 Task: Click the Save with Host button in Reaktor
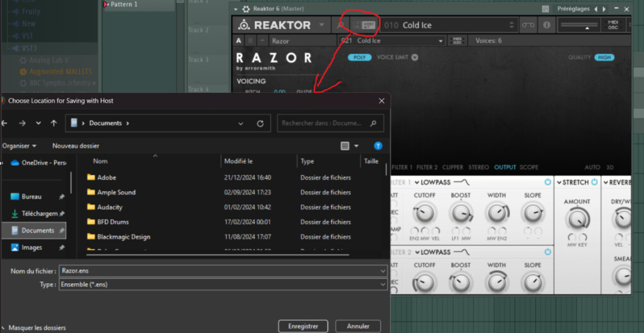(x=369, y=25)
